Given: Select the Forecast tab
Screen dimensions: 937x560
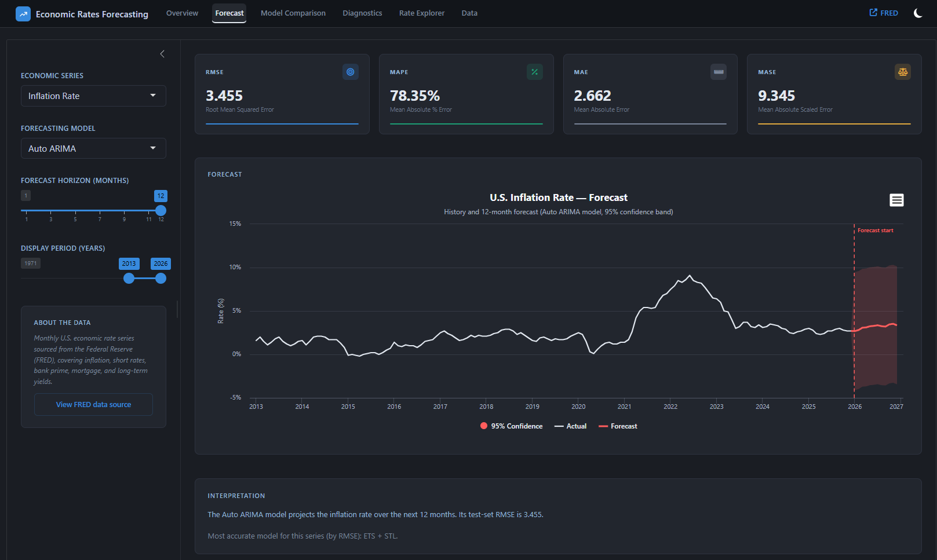Looking at the screenshot, I should click(229, 13).
